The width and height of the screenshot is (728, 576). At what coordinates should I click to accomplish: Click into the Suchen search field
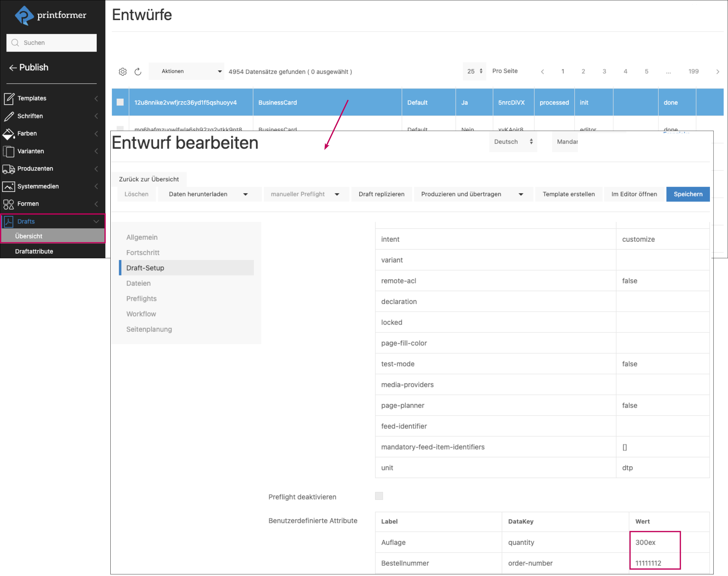51,43
